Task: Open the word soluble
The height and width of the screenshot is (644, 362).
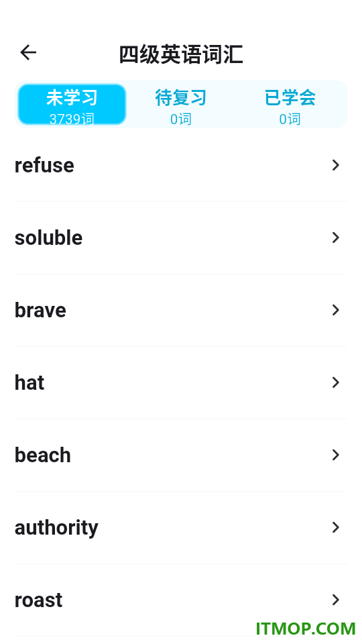Action: coord(181,237)
